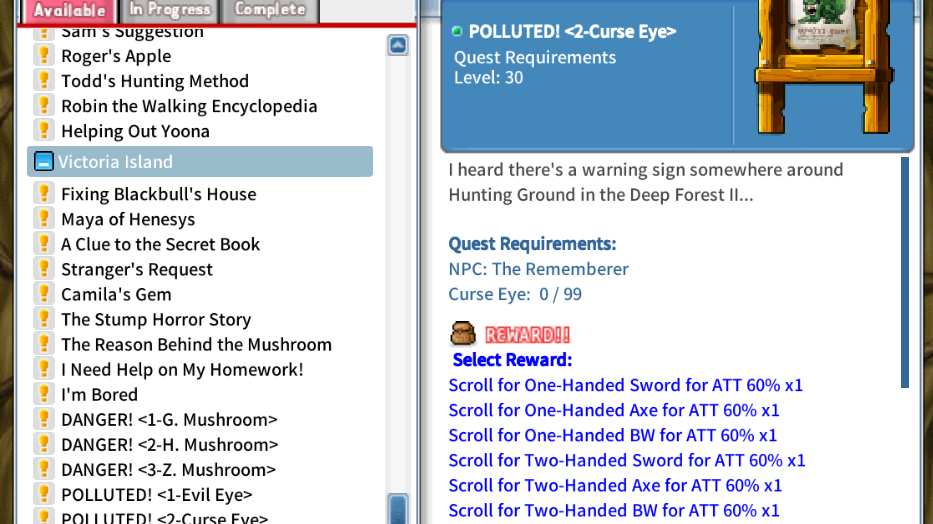
Task: Open quest Fixing Blackbull's House
Action: pyautogui.click(x=158, y=194)
